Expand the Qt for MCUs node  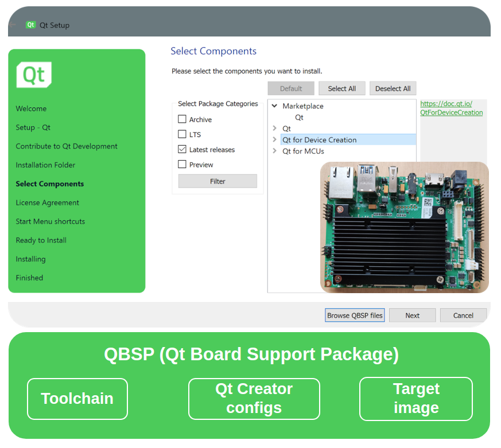[275, 151]
